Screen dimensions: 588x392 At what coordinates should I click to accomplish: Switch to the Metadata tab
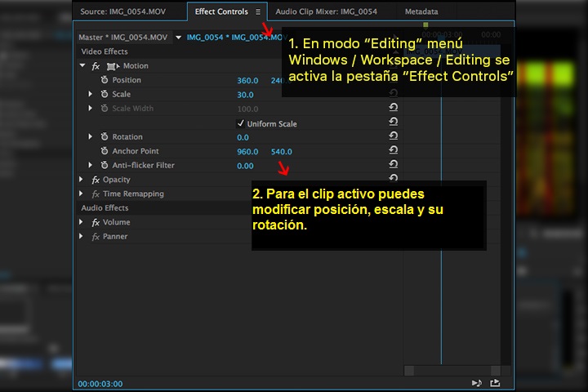[421, 11]
